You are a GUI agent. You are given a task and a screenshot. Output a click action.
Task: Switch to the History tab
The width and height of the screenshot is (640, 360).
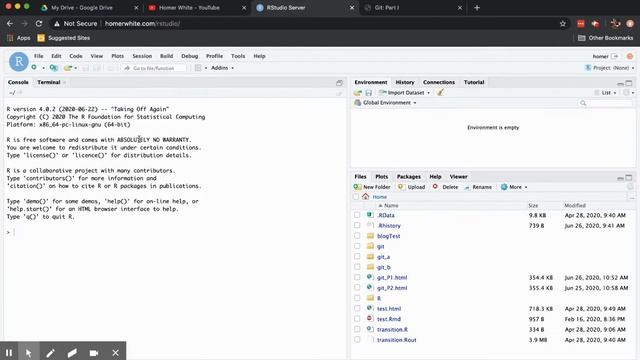coord(405,82)
